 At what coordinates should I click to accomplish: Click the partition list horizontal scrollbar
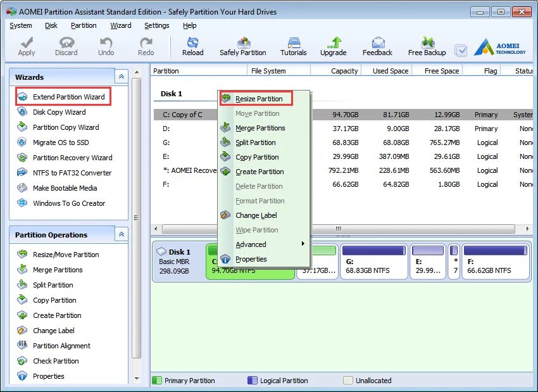coord(339,229)
